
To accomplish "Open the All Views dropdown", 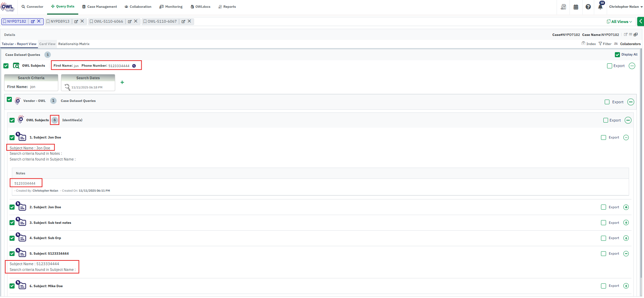I will 619,22.
